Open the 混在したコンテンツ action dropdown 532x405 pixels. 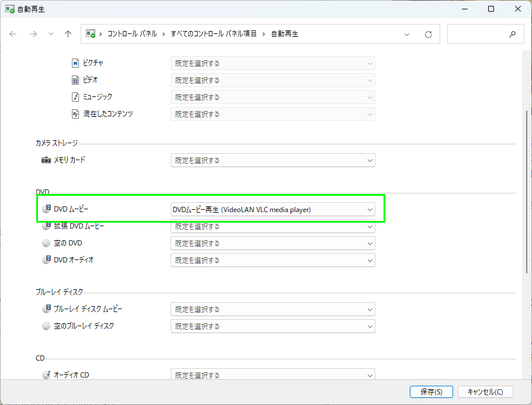pos(273,115)
